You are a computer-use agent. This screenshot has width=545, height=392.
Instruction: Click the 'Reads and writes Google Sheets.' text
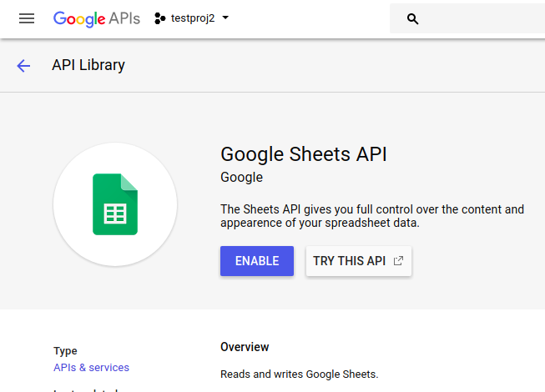point(300,374)
